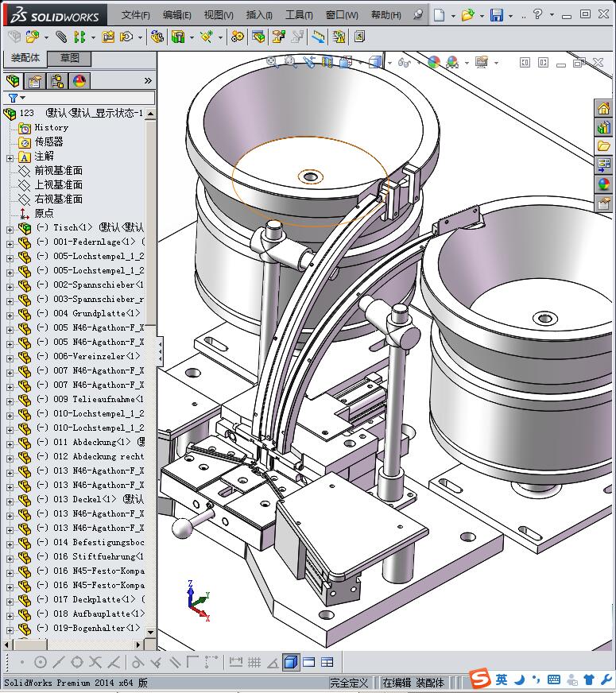
Task: Open Design Library icon in task pane
Action: tap(603, 128)
